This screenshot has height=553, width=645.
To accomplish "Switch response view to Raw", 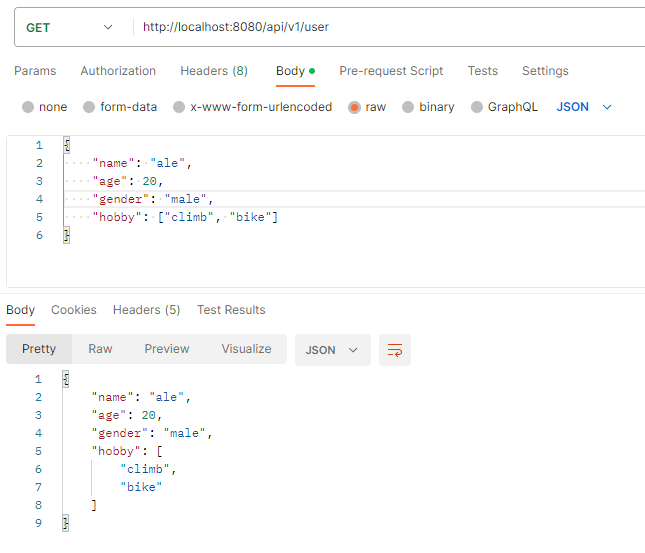I will tap(100, 349).
